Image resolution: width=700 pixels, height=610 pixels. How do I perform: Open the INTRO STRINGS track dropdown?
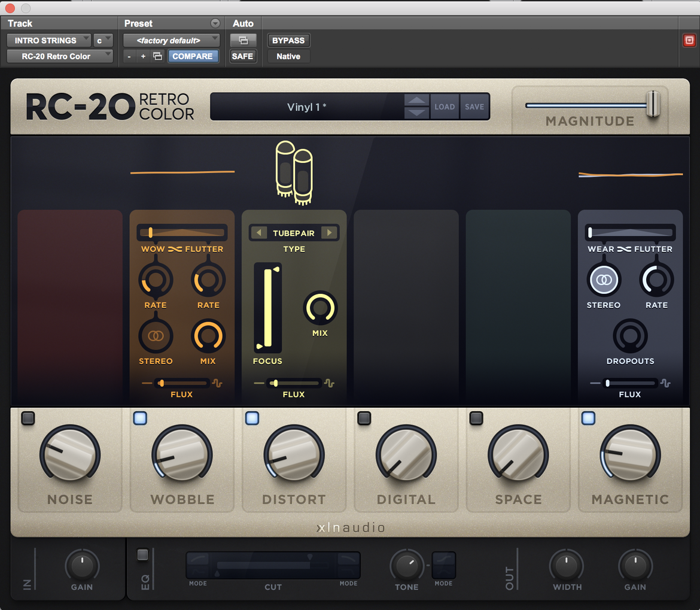(x=49, y=41)
